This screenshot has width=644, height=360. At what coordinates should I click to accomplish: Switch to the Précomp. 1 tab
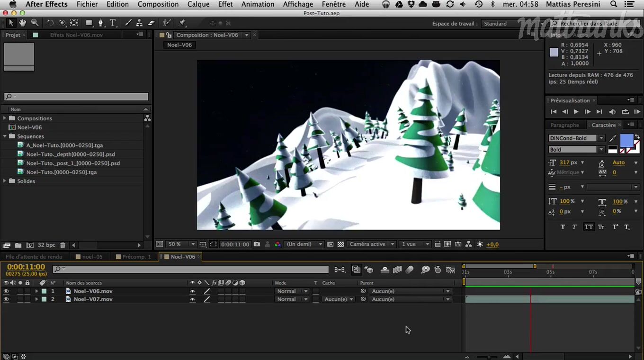point(136,257)
